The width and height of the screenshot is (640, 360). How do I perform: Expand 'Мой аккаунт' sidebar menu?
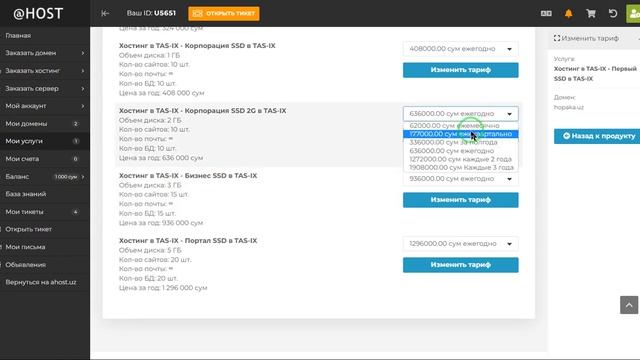(45, 106)
